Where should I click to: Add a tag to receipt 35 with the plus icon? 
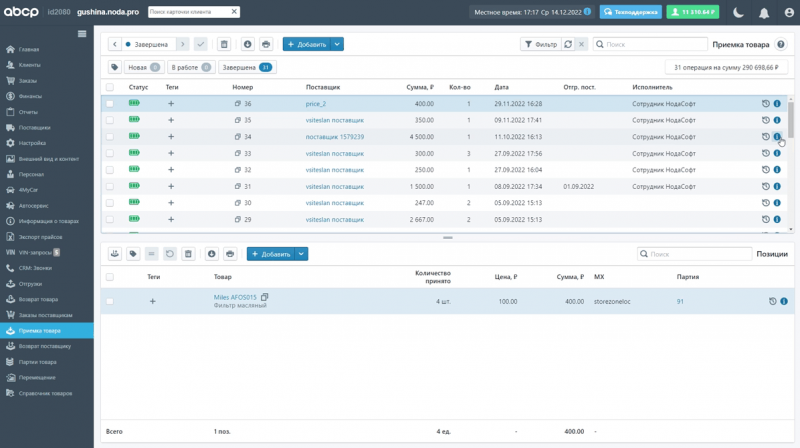pyautogui.click(x=171, y=120)
